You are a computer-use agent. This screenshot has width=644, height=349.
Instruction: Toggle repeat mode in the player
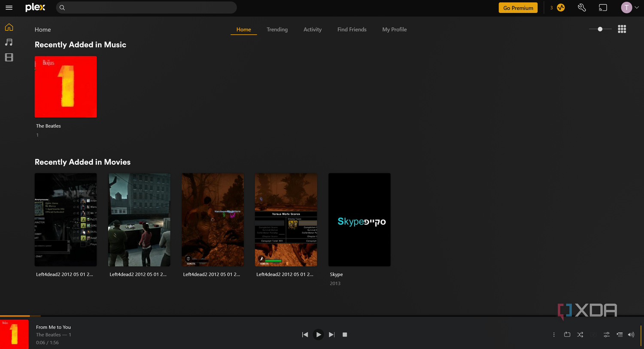(567, 334)
